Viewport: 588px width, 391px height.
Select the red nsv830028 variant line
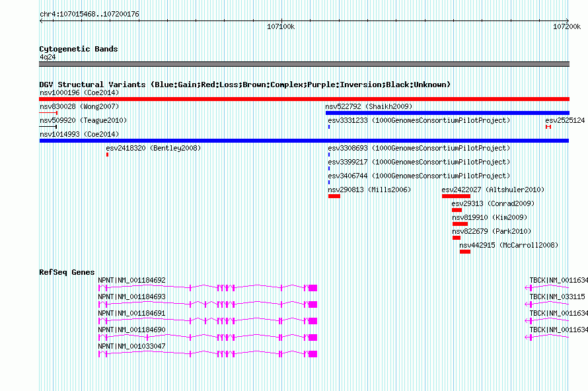pos(48,113)
